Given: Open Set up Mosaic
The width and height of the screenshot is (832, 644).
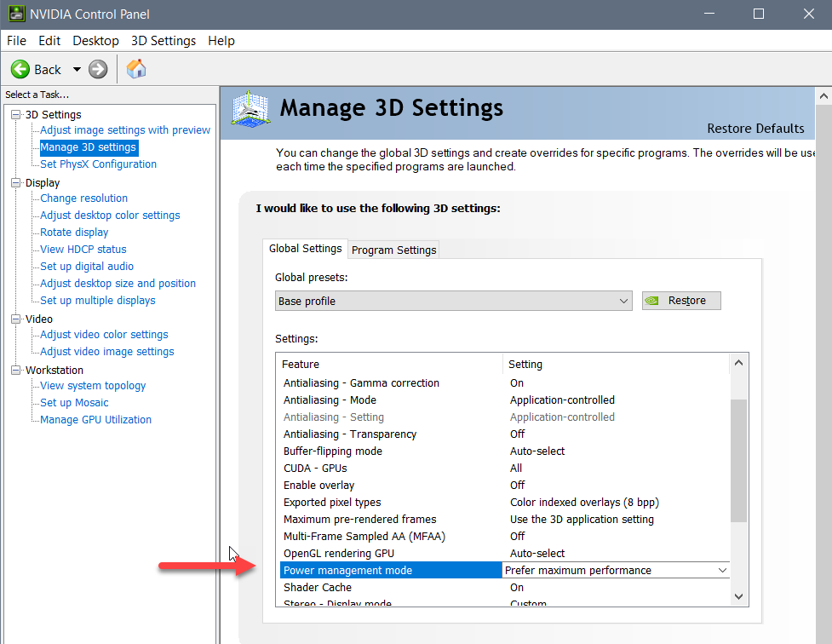Looking at the screenshot, I should 74,402.
